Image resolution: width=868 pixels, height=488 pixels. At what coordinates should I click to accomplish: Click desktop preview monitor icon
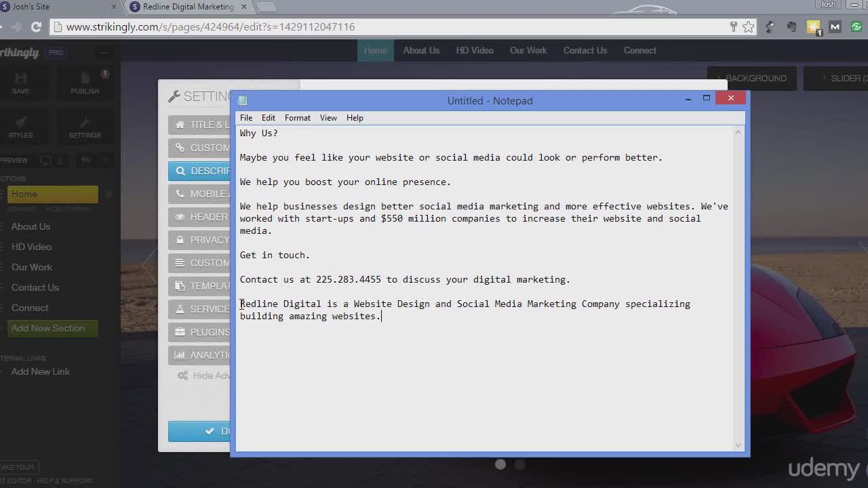[45, 161]
